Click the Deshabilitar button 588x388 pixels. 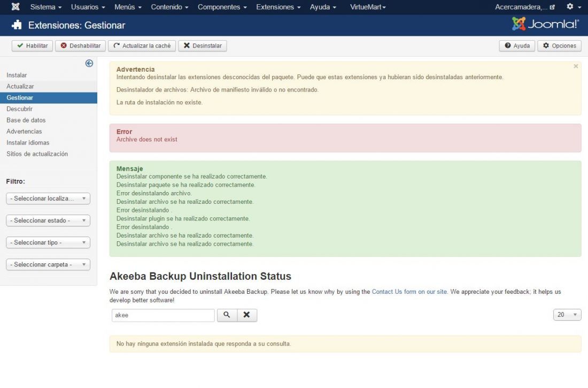pyautogui.click(x=81, y=46)
